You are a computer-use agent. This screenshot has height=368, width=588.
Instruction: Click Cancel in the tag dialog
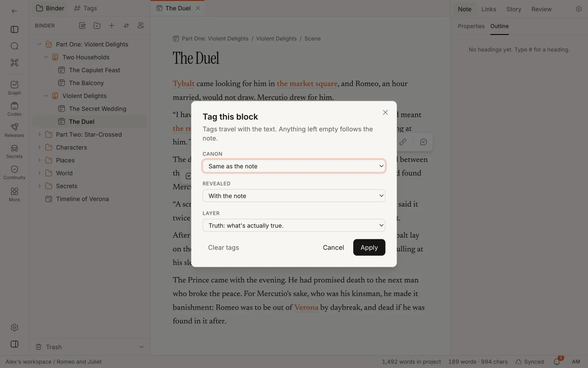point(333,247)
